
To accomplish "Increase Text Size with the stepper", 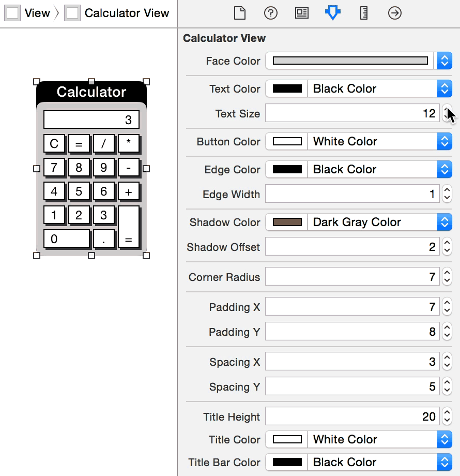I will (447, 110).
